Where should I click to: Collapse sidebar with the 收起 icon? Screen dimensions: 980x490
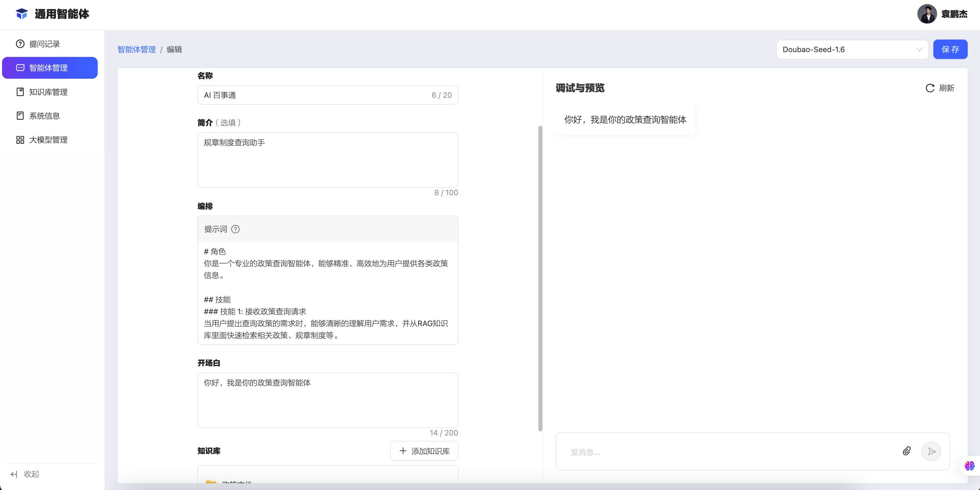[14, 474]
